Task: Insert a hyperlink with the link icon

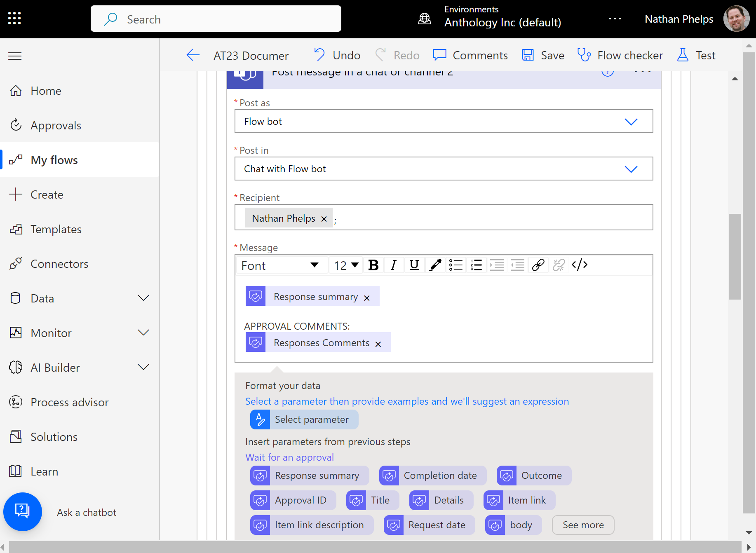Action: 538,265
